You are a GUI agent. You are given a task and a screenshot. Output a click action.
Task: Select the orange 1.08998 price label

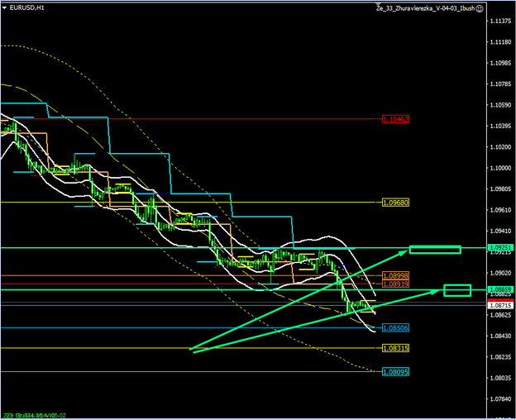coord(396,275)
